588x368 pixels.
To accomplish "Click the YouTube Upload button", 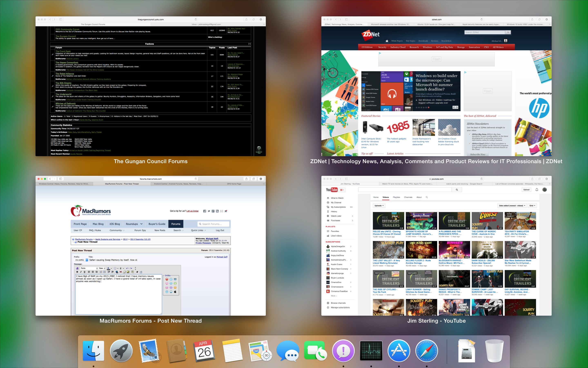I will (x=526, y=190).
